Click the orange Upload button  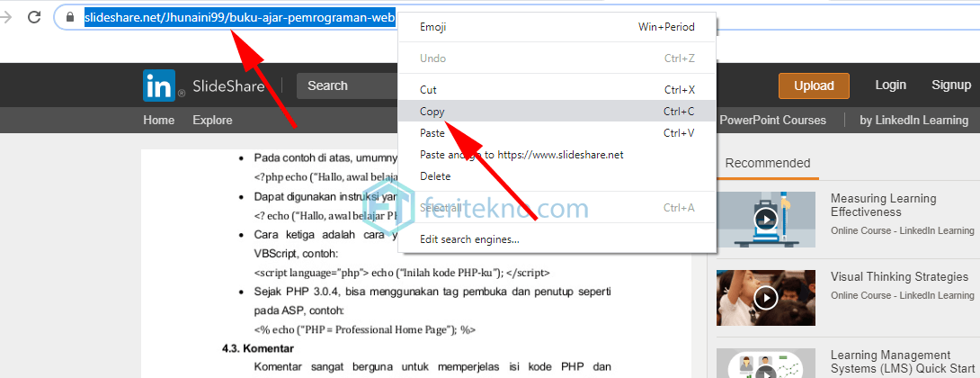point(814,85)
